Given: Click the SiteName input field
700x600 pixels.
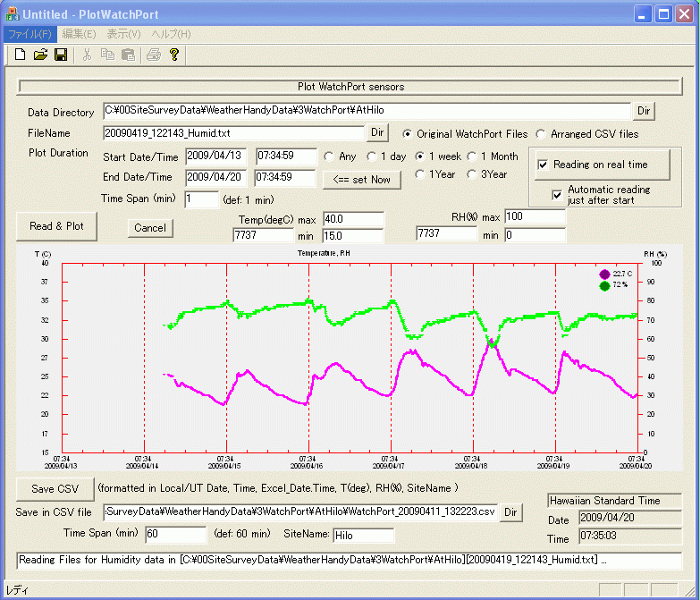Looking at the screenshot, I should coord(363,536).
